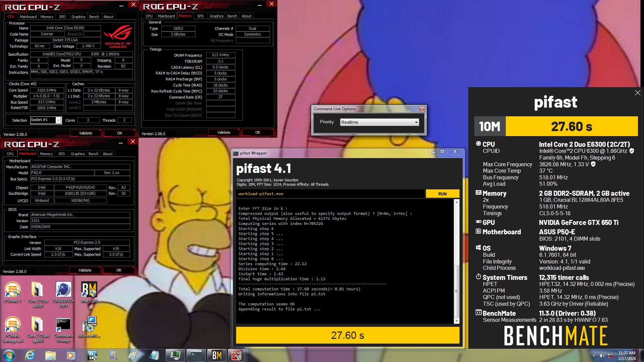This screenshot has height=362, width=644.
Task: Open About tab in Memory CPU-Z window
Action: pyautogui.click(x=247, y=16)
